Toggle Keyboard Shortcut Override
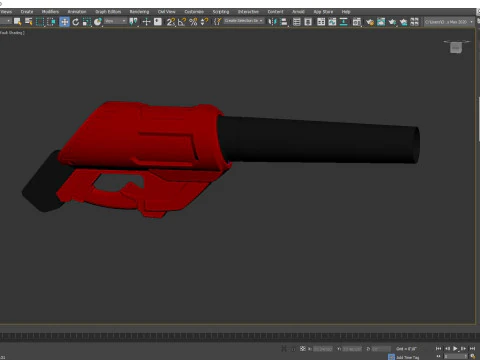480x360 pixels. point(158,22)
